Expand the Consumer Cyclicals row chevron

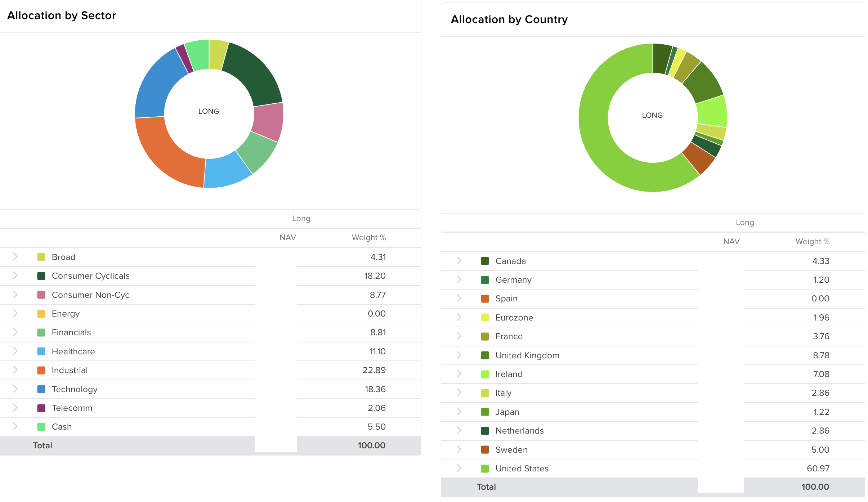pos(15,275)
